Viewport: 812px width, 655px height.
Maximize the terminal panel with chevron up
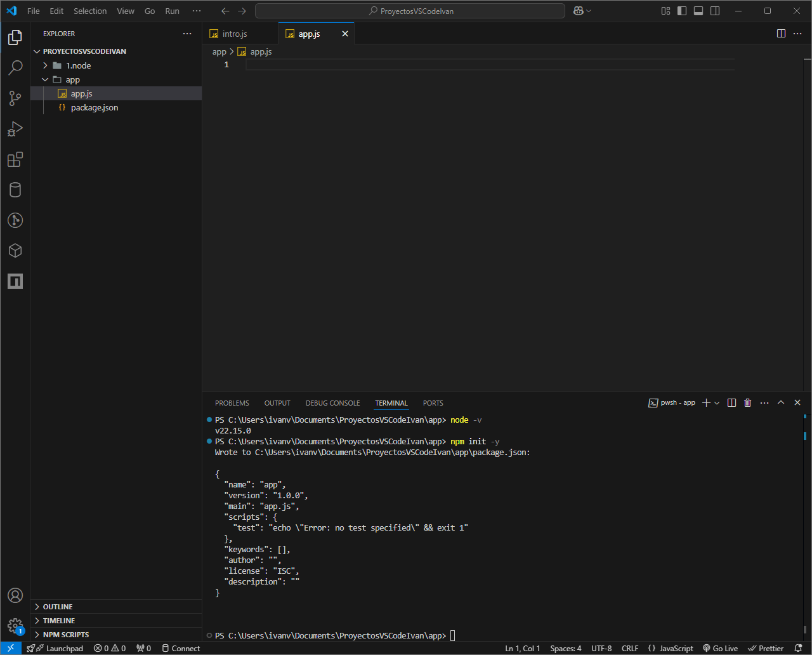point(781,402)
